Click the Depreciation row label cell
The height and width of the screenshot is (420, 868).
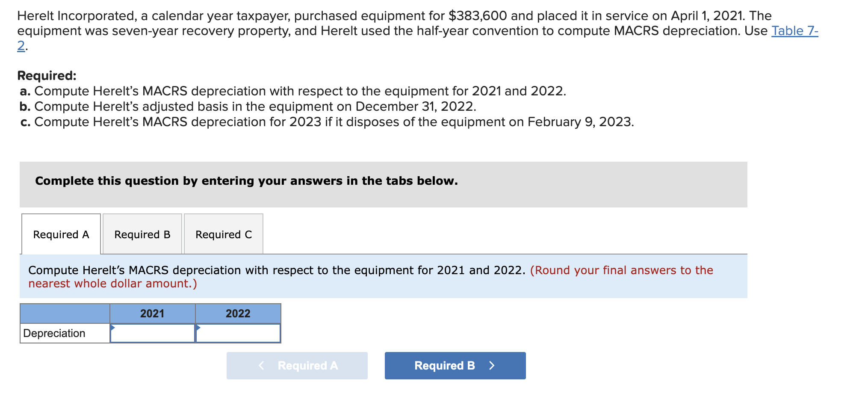[x=65, y=333]
